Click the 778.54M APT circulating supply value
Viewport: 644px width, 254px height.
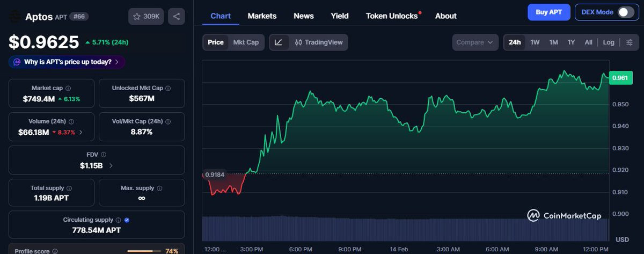click(97, 230)
